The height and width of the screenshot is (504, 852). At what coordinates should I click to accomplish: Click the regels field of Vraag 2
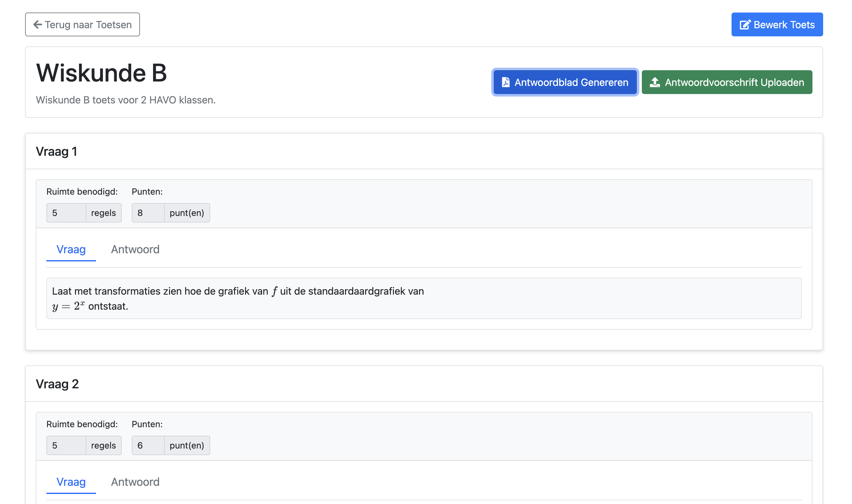[x=66, y=445]
